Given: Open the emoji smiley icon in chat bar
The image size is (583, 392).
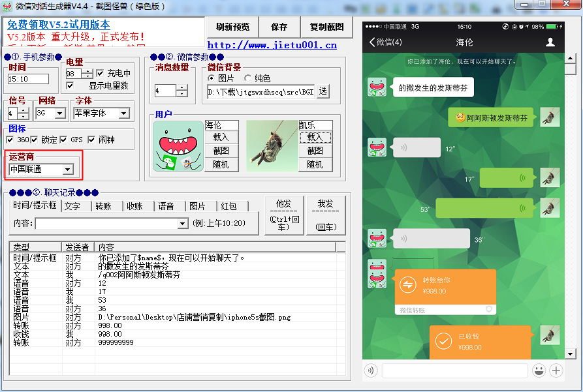Looking at the screenshot, I should coord(539,370).
